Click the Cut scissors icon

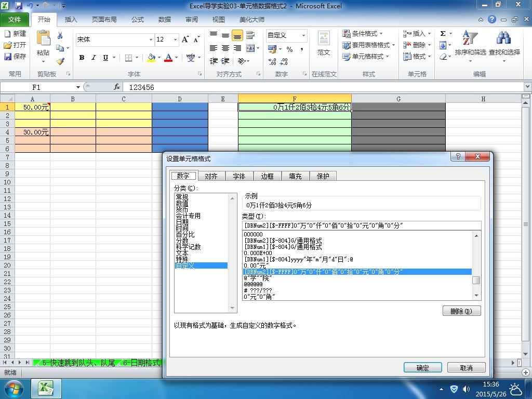click(x=60, y=35)
